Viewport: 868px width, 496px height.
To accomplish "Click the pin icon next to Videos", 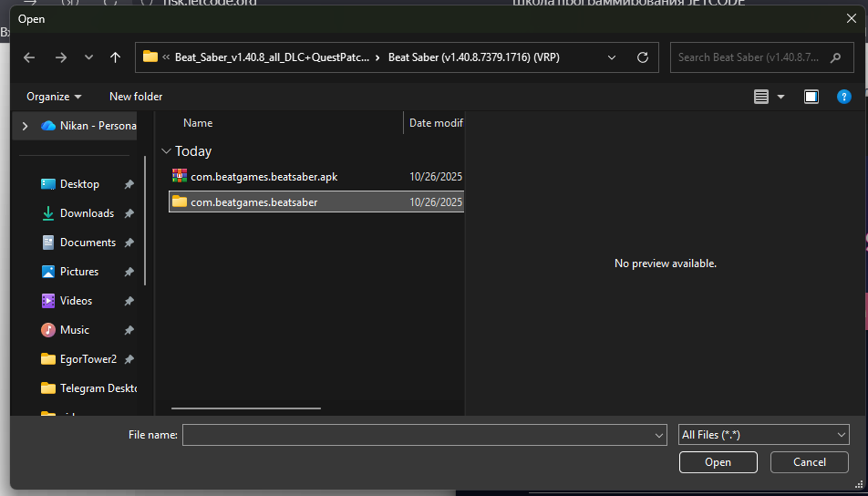I will click(x=129, y=301).
